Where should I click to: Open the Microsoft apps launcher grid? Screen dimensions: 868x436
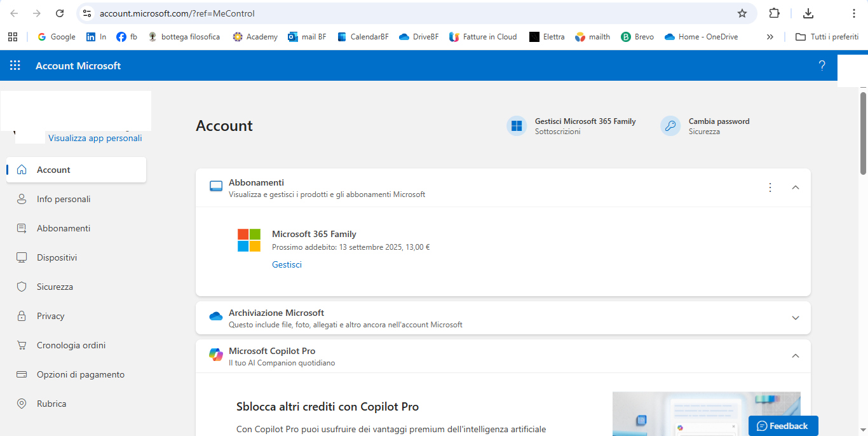(x=15, y=65)
